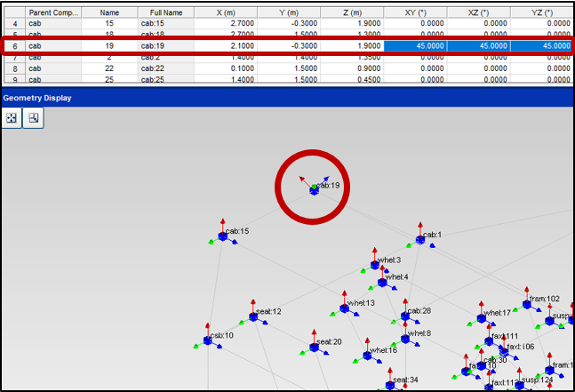Click the Full Name cell cab:15
Image resolution: width=575 pixels, height=392 pixels.
pyautogui.click(x=166, y=23)
